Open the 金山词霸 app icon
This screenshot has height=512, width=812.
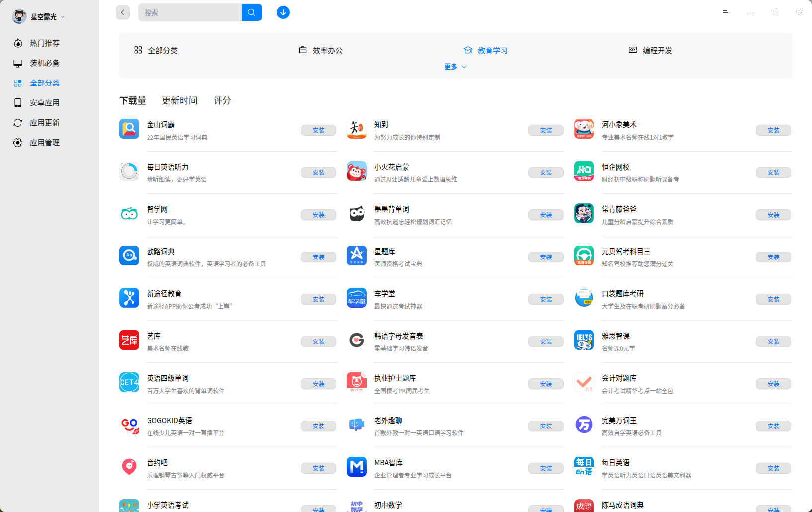pos(129,129)
